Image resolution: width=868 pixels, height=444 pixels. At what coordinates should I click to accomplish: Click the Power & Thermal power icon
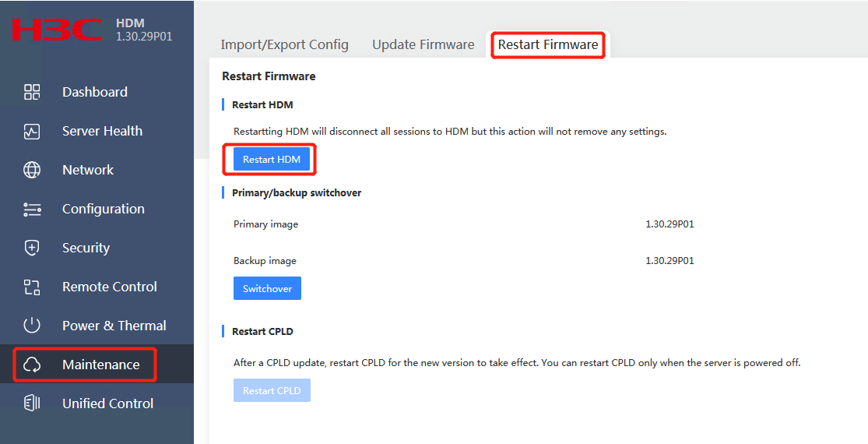(x=32, y=326)
